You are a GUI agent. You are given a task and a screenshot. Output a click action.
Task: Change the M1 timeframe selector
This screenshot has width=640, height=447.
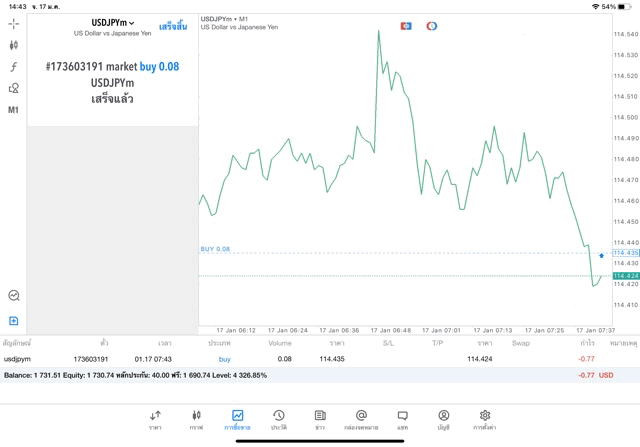point(13,109)
